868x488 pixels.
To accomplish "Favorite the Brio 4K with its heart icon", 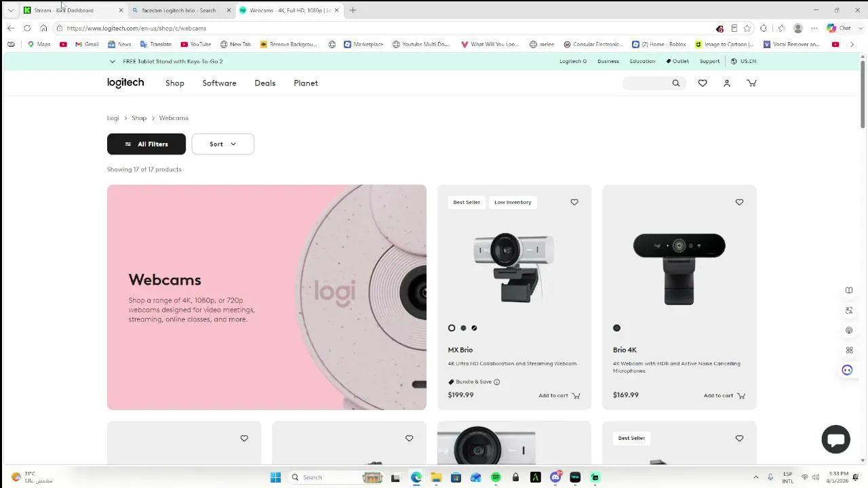I will point(739,202).
